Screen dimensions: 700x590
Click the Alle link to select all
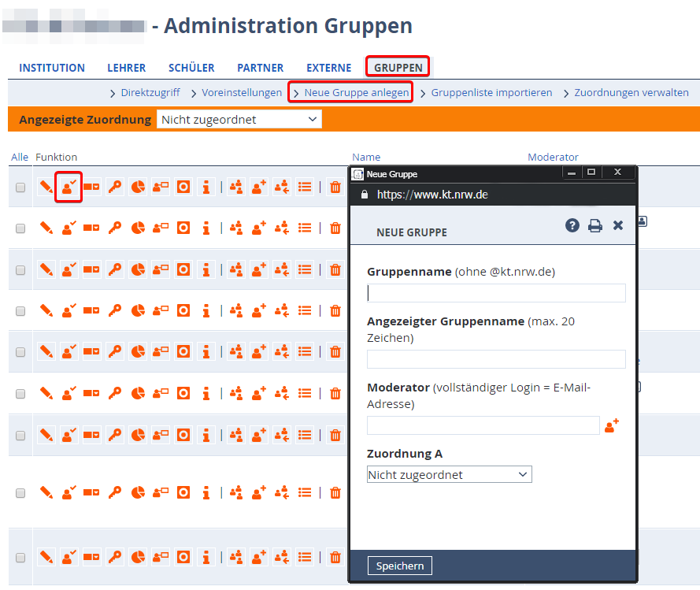point(20,158)
